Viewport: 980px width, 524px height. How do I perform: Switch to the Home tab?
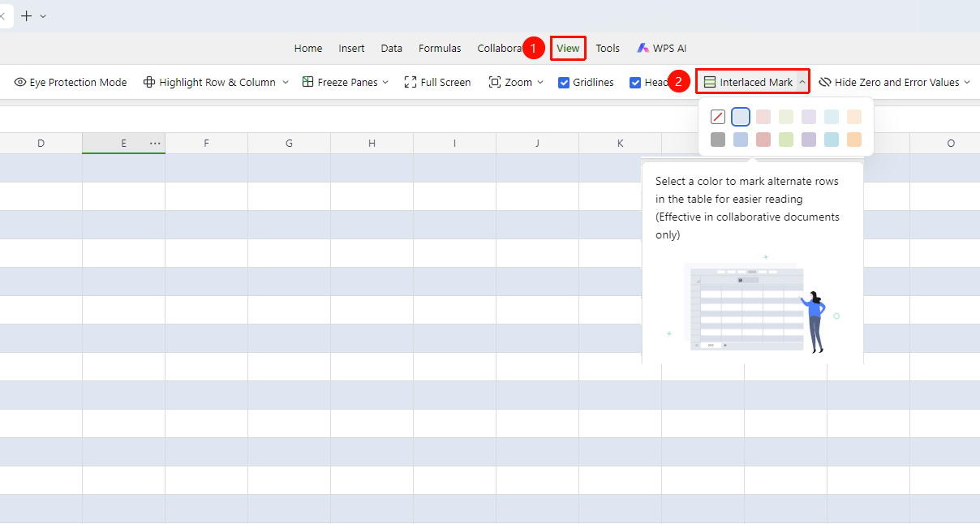308,48
